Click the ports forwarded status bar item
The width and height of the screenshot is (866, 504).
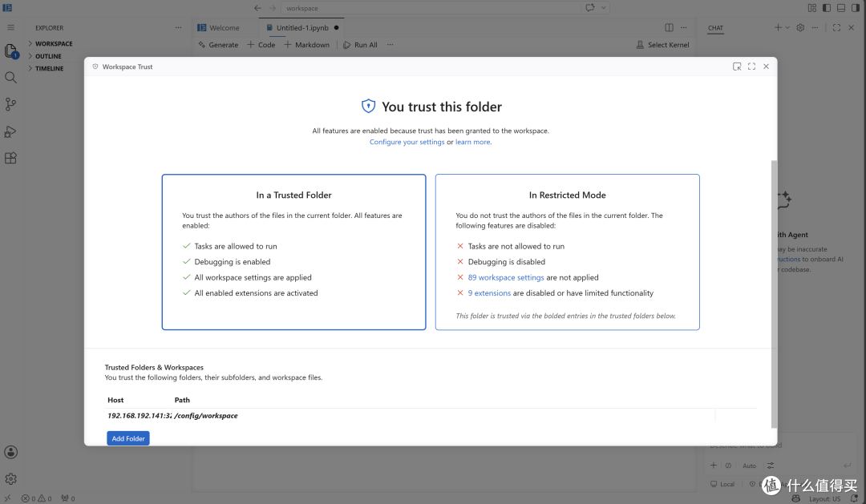68,498
